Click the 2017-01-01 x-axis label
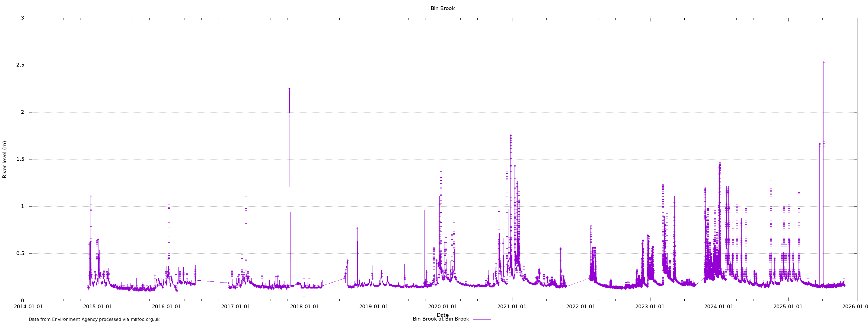 coord(235,307)
